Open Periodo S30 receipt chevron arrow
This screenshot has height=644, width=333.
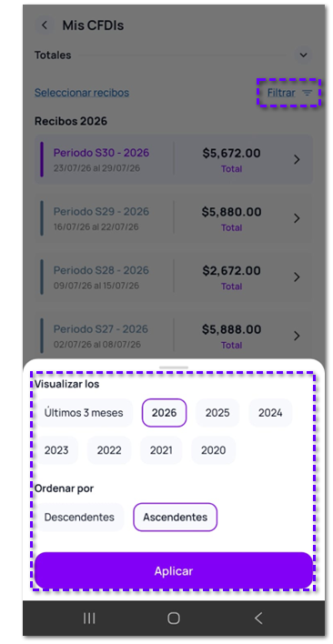coord(298,160)
